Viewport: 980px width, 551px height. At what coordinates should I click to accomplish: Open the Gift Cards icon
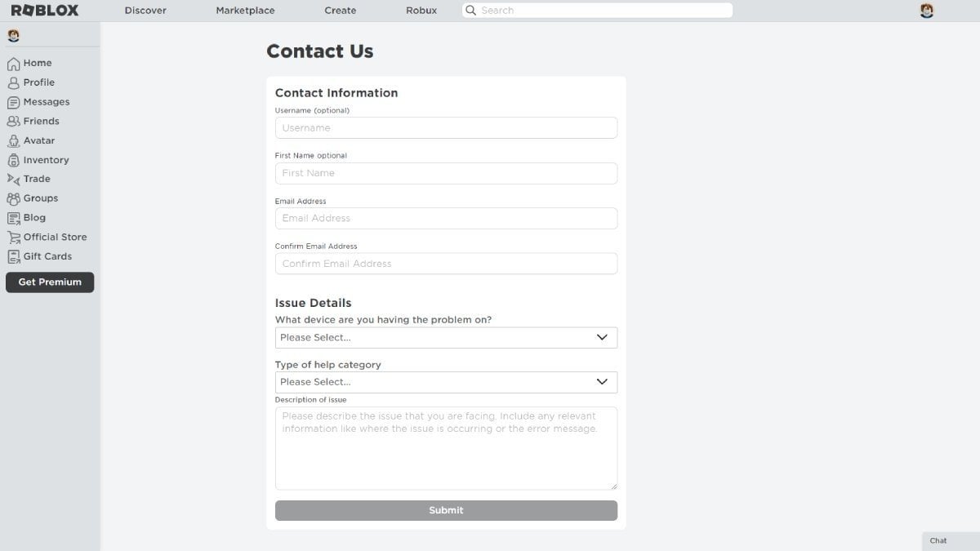(x=13, y=256)
